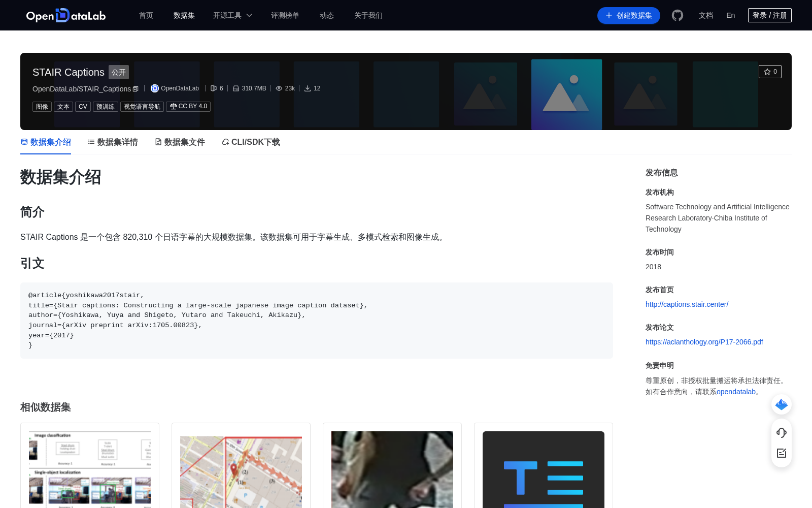Click the downloads icon showing 12
This screenshot has height=508, width=812.
(308, 88)
